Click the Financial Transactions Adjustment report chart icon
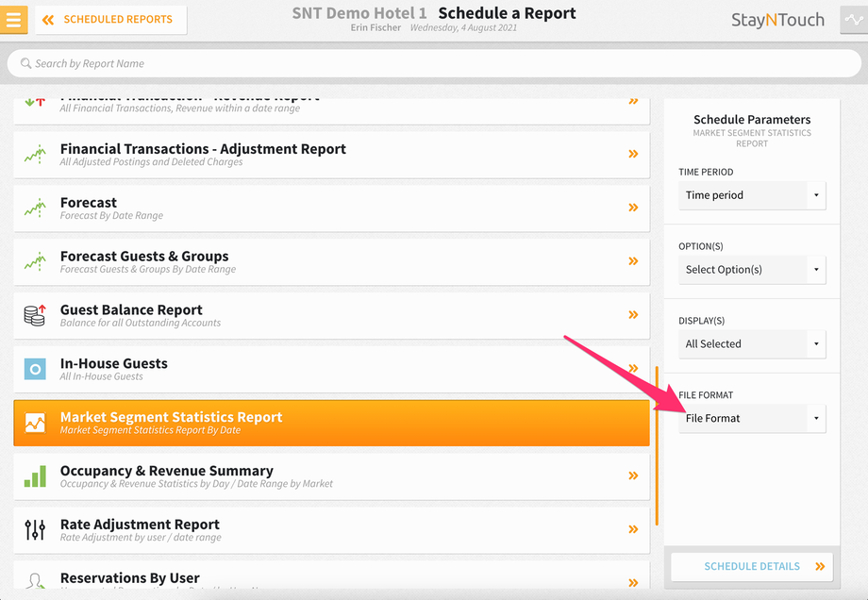This screenshot has width=868, height=600. click(x=35, y=155)
